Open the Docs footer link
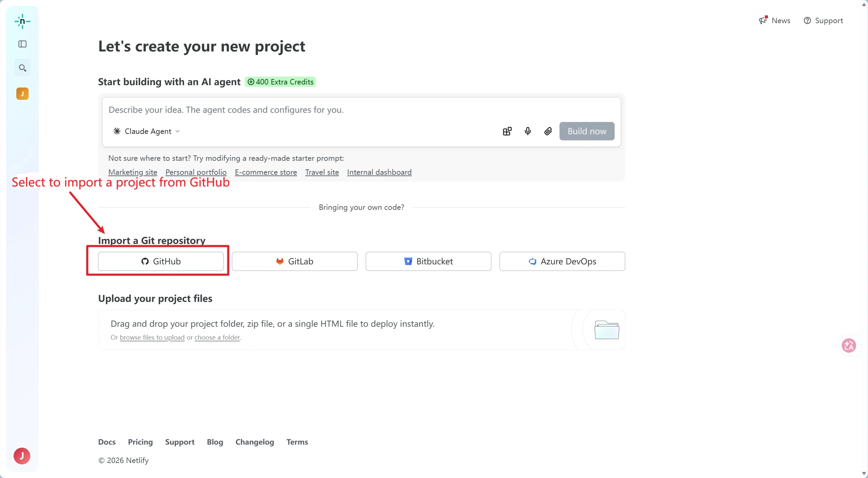This screenshot has height=478, width=868. click(107, 442)
